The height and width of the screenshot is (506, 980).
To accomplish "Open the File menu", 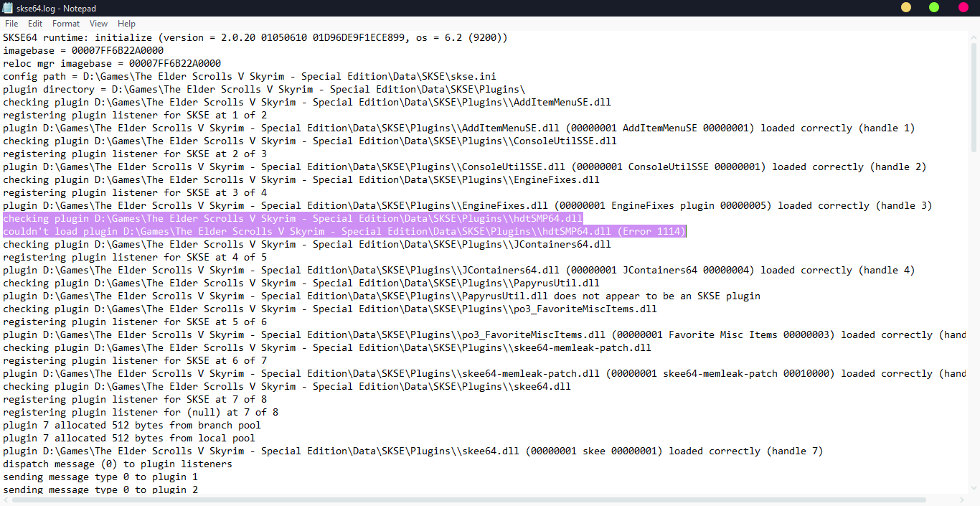I will click(x=11, y=24).
